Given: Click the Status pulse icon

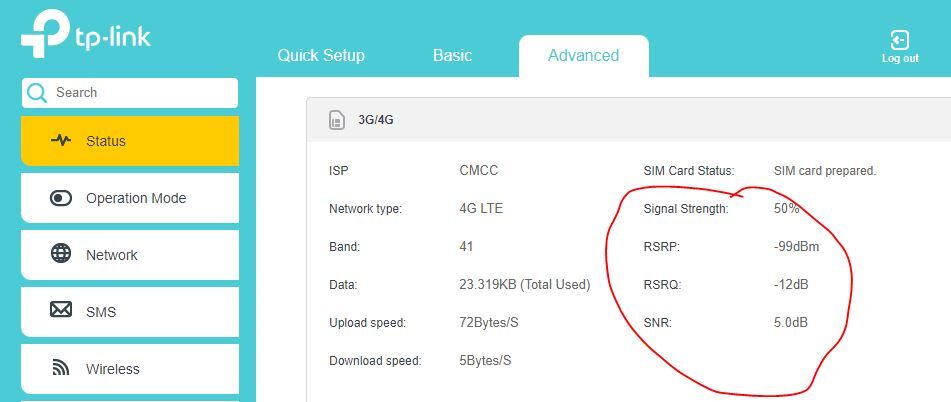Looking at the screenshot, I should 61,141.
